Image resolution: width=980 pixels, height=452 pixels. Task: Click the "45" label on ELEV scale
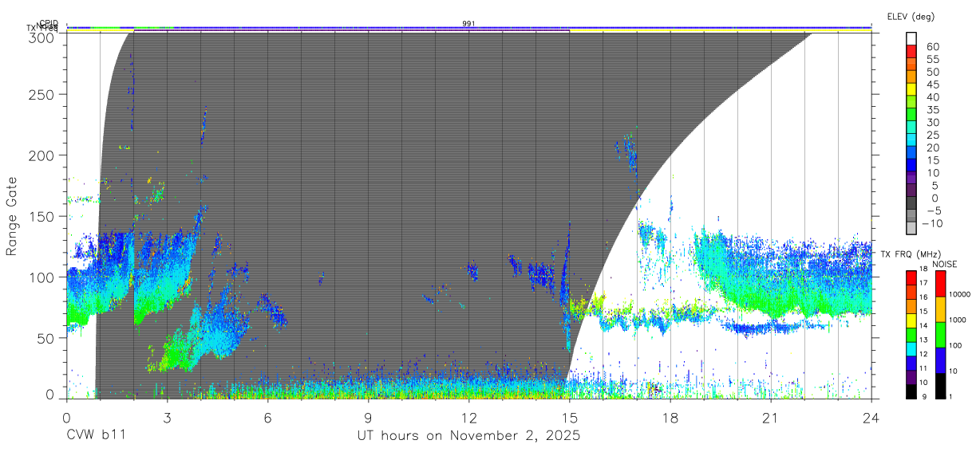[x=932, y=85]
